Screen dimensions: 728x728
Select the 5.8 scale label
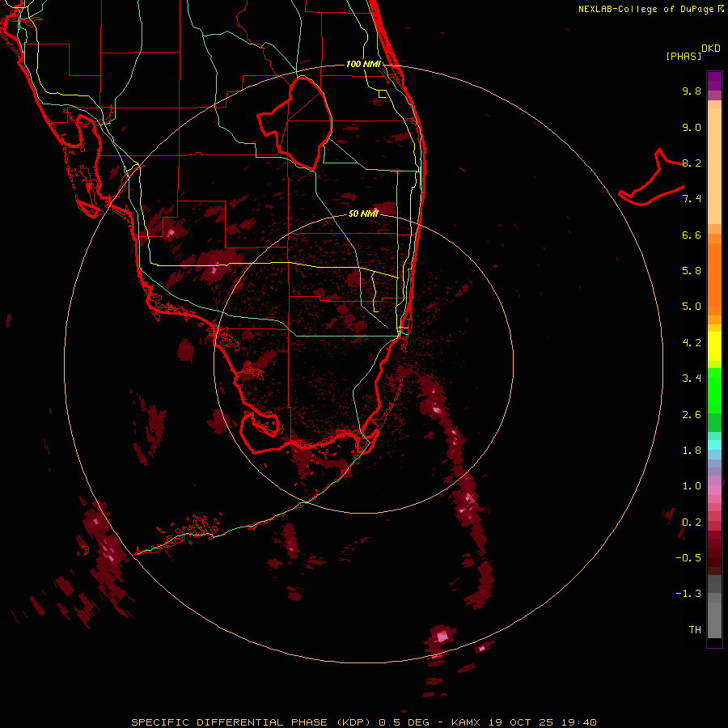692,271
